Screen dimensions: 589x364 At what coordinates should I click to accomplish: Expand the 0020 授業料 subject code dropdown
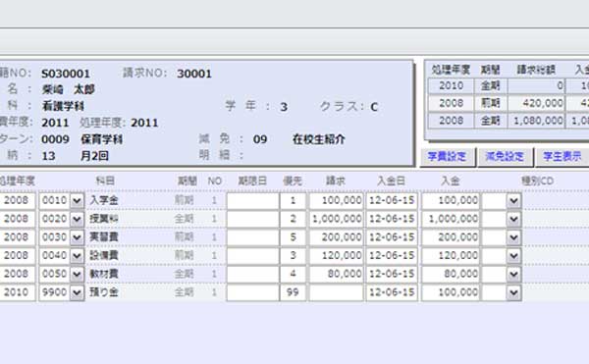77,219
